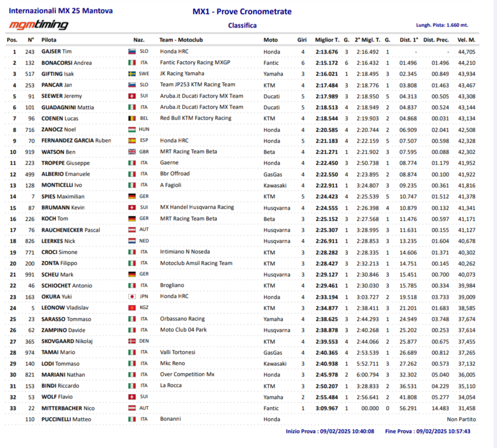Click the British flag in Watson Ben's row
Screen dimensions: 497x448
click(132, 152)
